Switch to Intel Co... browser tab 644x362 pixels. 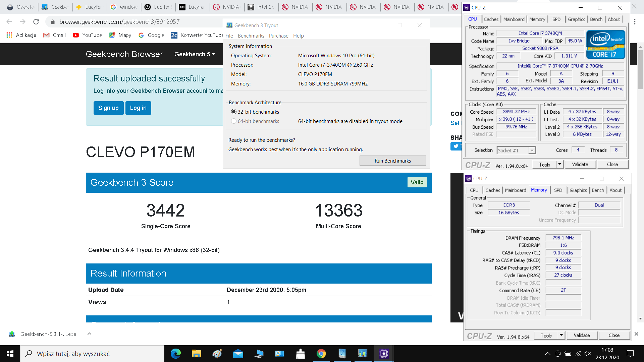tap(261, 7)
